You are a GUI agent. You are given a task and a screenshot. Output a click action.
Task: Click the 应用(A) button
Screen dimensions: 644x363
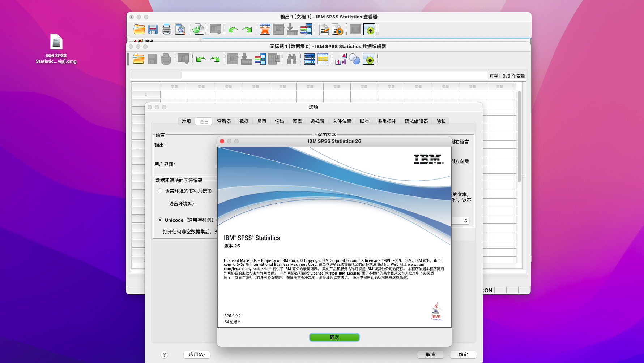coord(197,355)
